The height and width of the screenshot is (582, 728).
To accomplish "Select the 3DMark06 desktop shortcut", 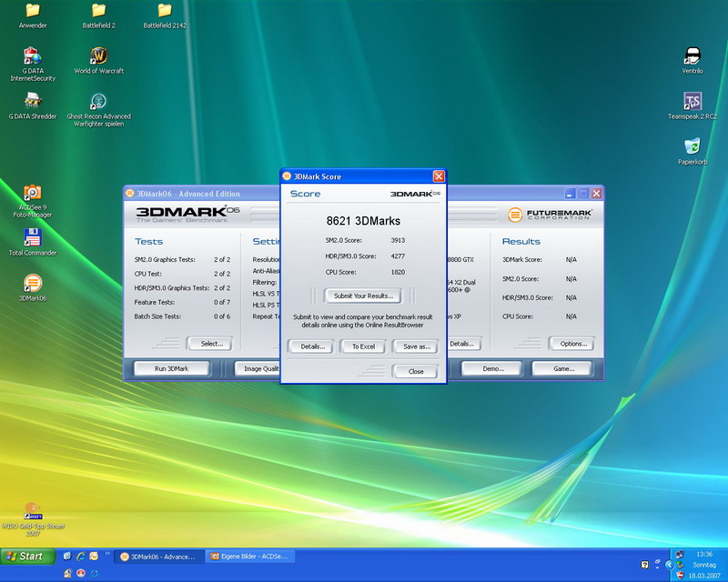I will [x=33, y=287].
